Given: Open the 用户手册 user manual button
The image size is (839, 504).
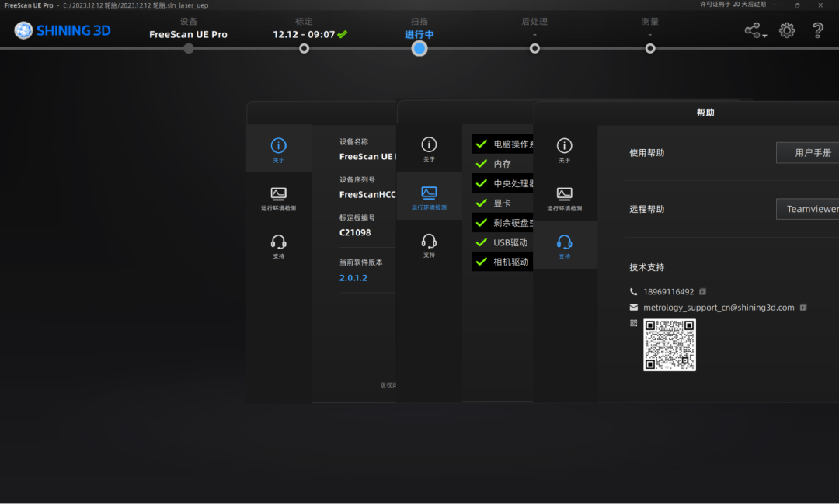Looking at the screenshot, I should click(x=807, y=153).
